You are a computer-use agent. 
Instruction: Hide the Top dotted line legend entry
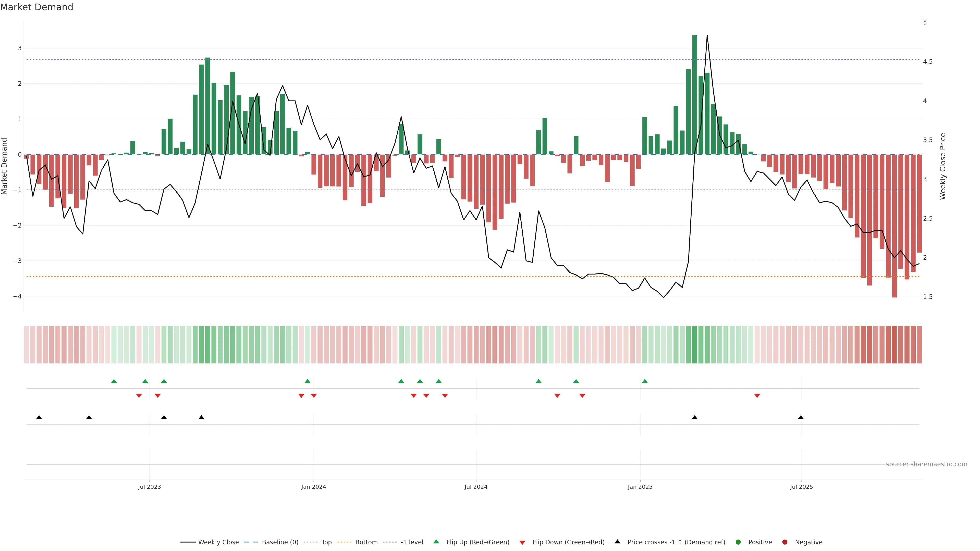tap(326, 542)
